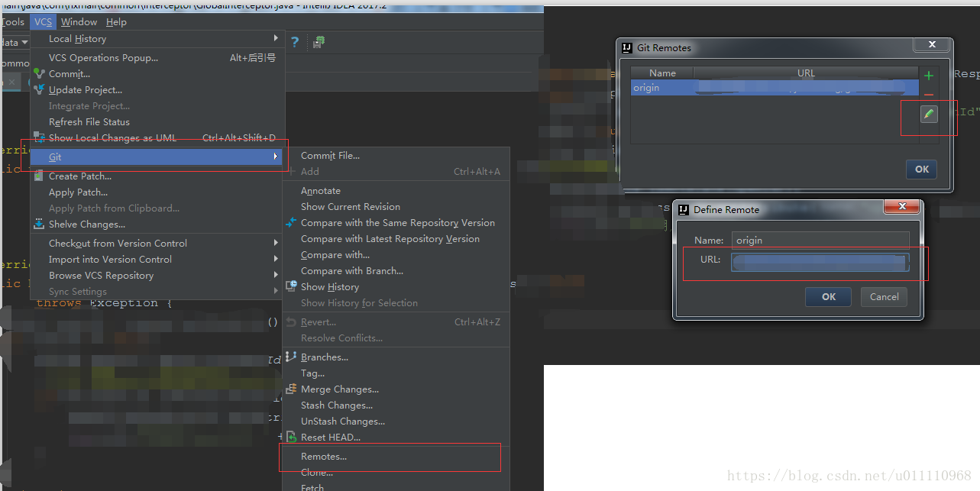Click the blue question mark help icon
Screen dimensions: 980x491
[294, 42]
